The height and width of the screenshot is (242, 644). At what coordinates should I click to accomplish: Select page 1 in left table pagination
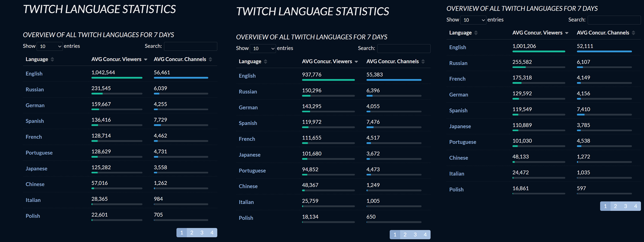[182, 233]
